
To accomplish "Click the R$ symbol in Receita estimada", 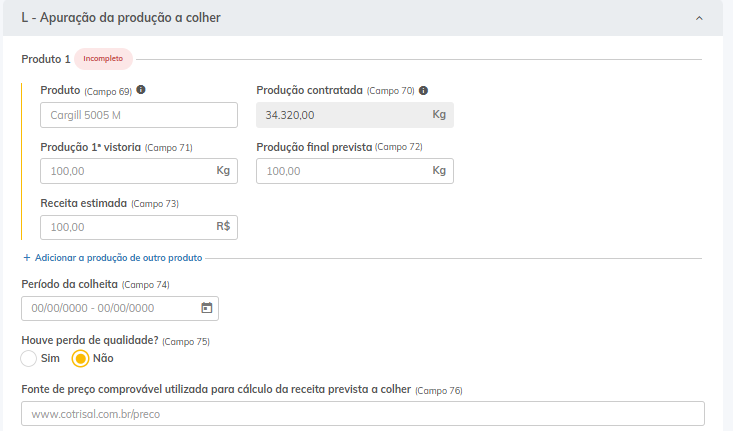I will click(x=223, y=227).
